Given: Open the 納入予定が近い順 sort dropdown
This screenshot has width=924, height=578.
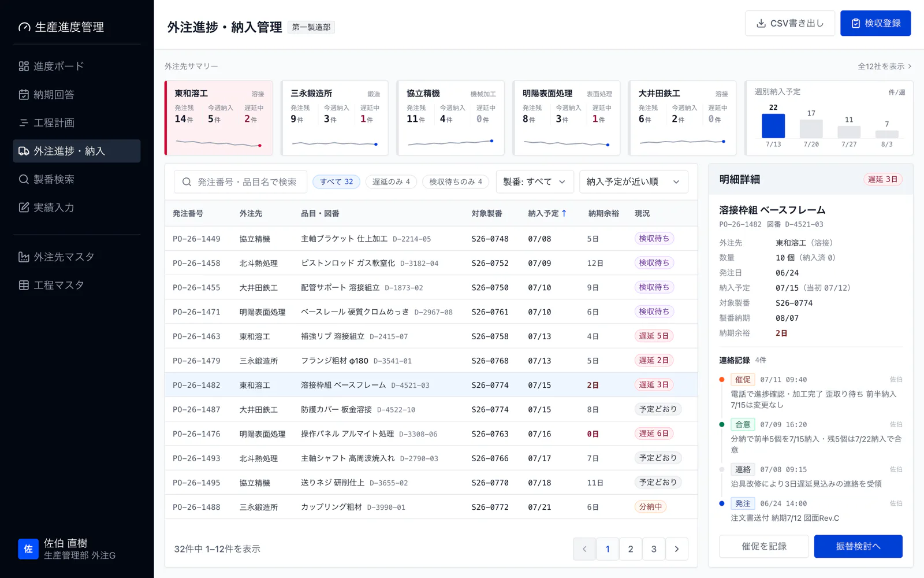Looking at the screenshot, I should click(x=634, y=181).
